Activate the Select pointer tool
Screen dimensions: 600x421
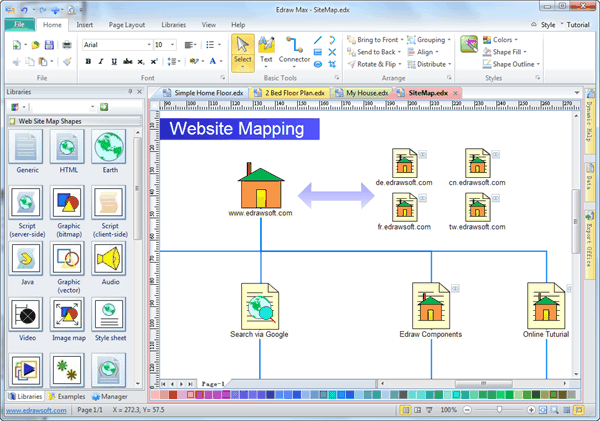(243, 52)
